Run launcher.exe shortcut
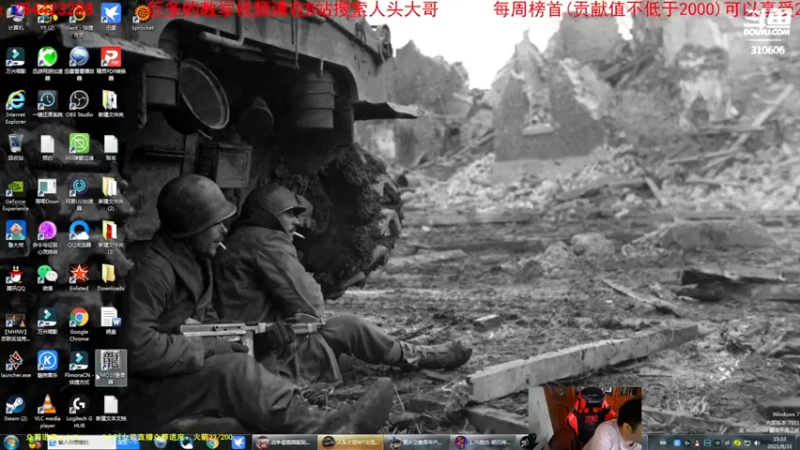 pyautogui.click(x=15, y=364)
